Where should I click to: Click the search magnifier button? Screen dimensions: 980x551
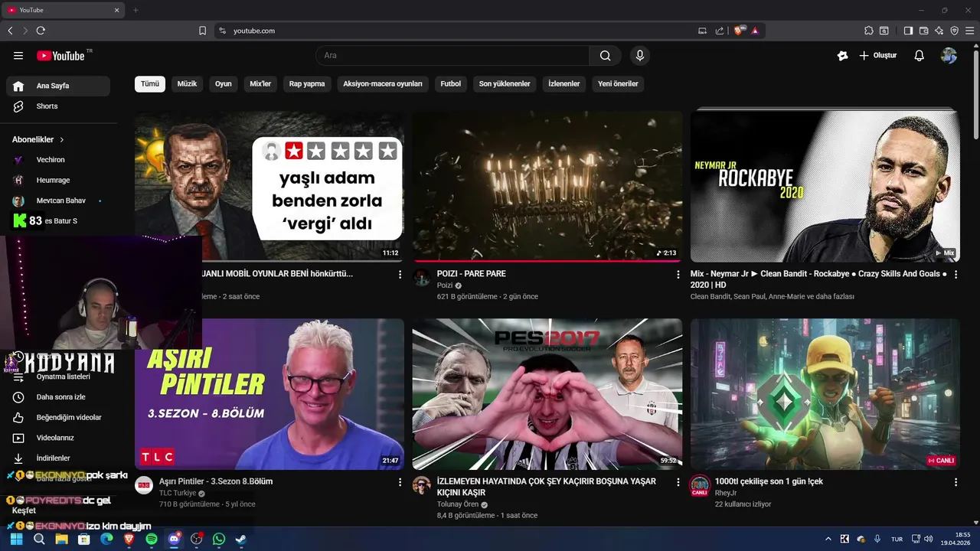(606, 56)
